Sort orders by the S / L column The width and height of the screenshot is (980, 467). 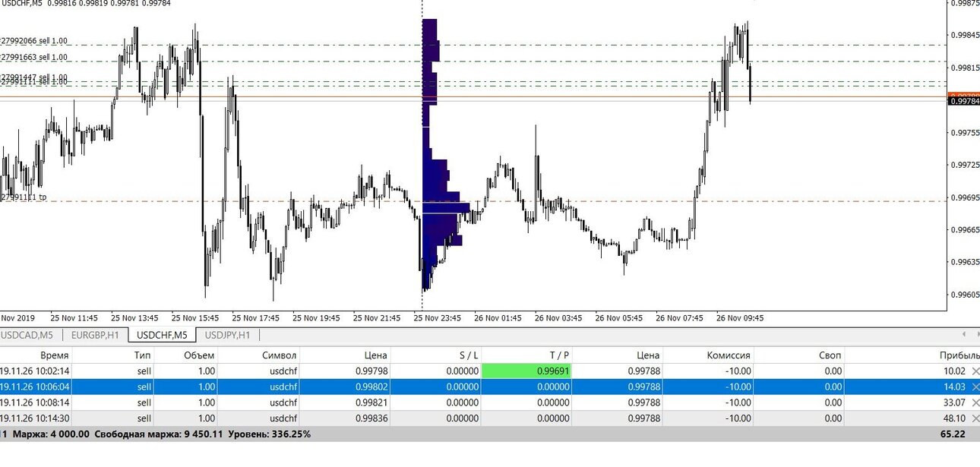tap(469, 355)
